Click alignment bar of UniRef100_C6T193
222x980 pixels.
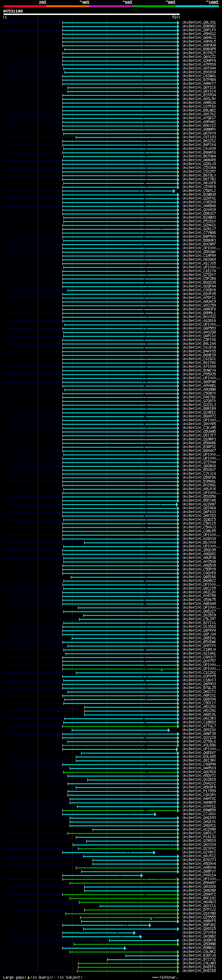(x=128, y=137)
